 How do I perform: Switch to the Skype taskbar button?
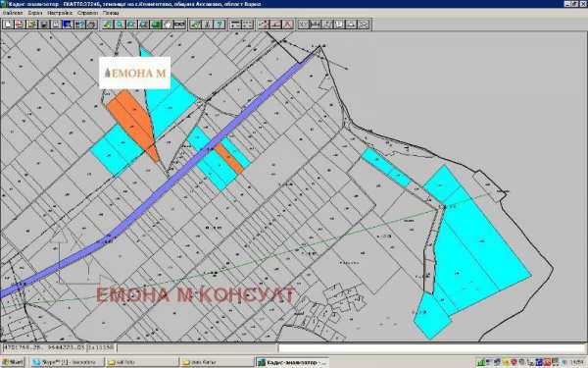pyautogui.click(x=67, y=362)
